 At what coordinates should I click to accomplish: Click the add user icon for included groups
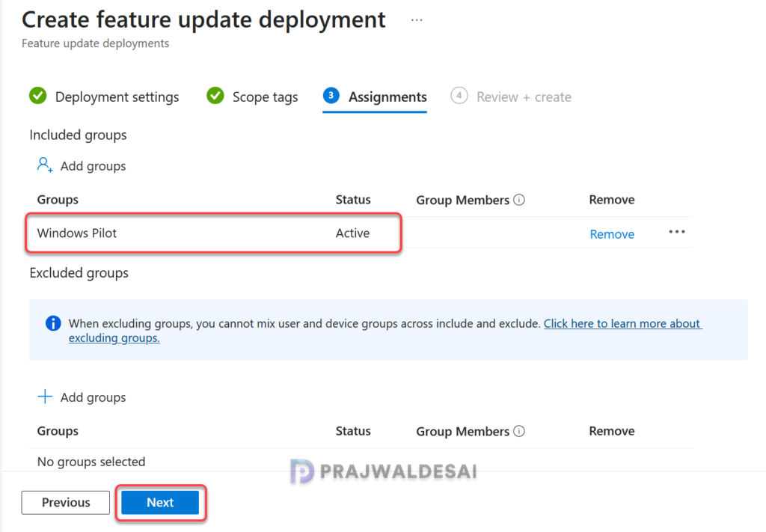(45, 165)
